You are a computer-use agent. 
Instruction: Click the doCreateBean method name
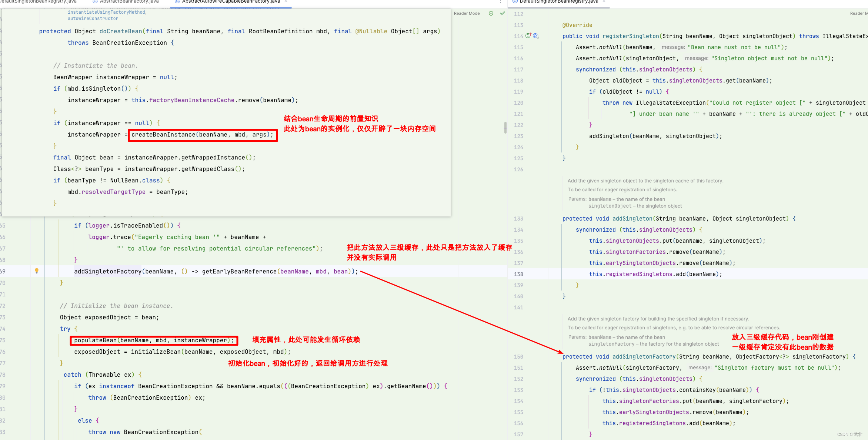click(x=121, y=31)
